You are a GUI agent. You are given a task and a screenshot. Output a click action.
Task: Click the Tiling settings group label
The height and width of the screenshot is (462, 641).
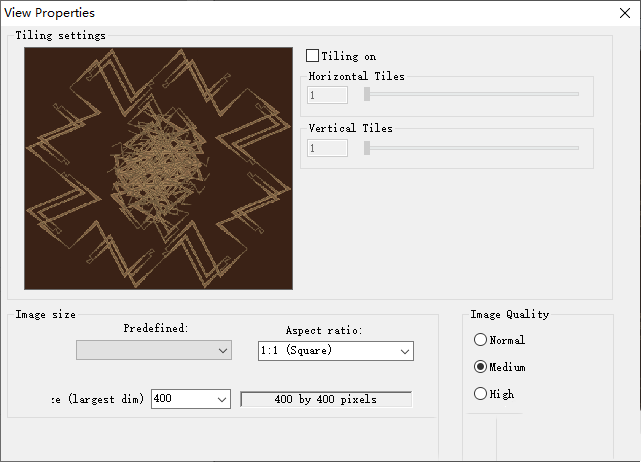click(60, 36)
